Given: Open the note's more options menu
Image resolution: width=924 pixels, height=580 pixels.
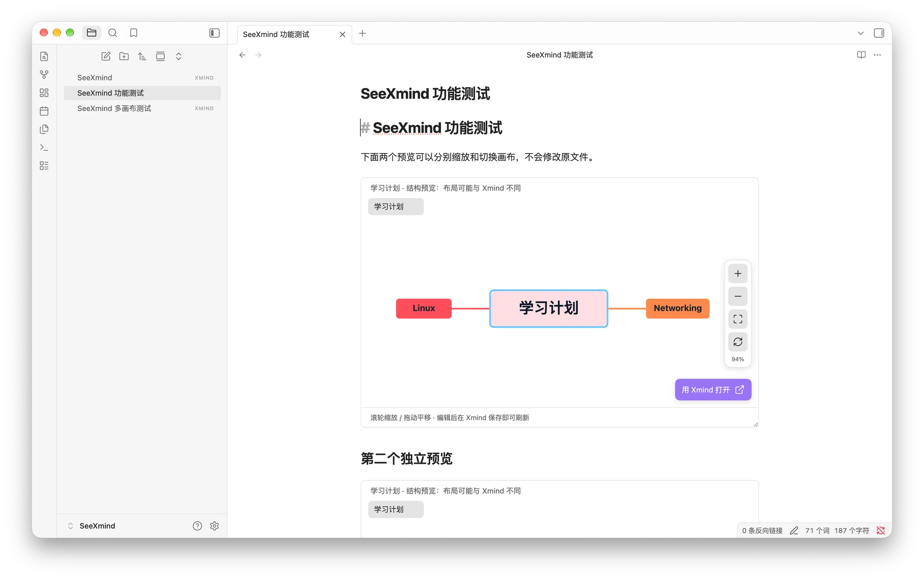Looking at the screenshot, I should (877, 55).
